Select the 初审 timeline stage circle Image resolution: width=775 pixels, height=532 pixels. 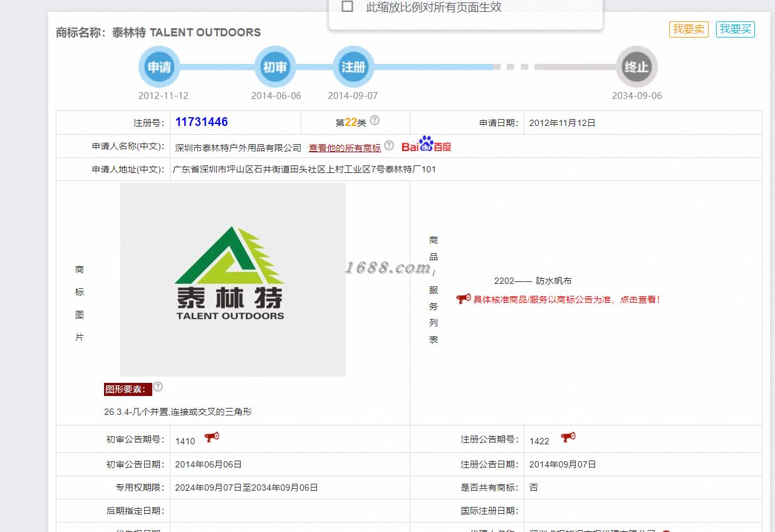click(x=275, y=66)
